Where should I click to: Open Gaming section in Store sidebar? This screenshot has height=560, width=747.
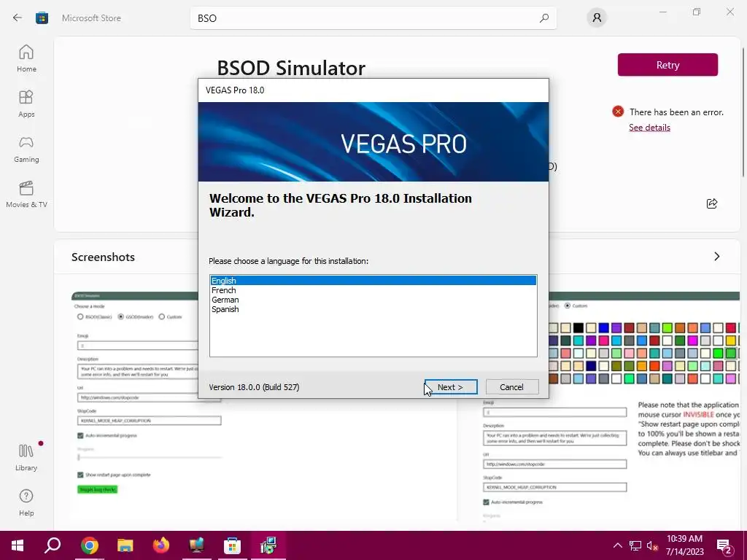26,149
